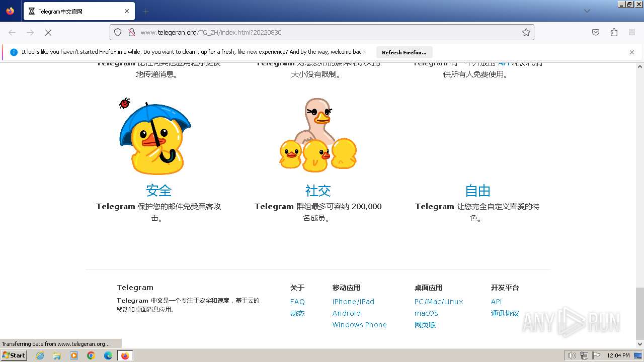This screenshot has height=362, width=644.
Task: Close the Telegram中文官网 tab
Action: 127,11
